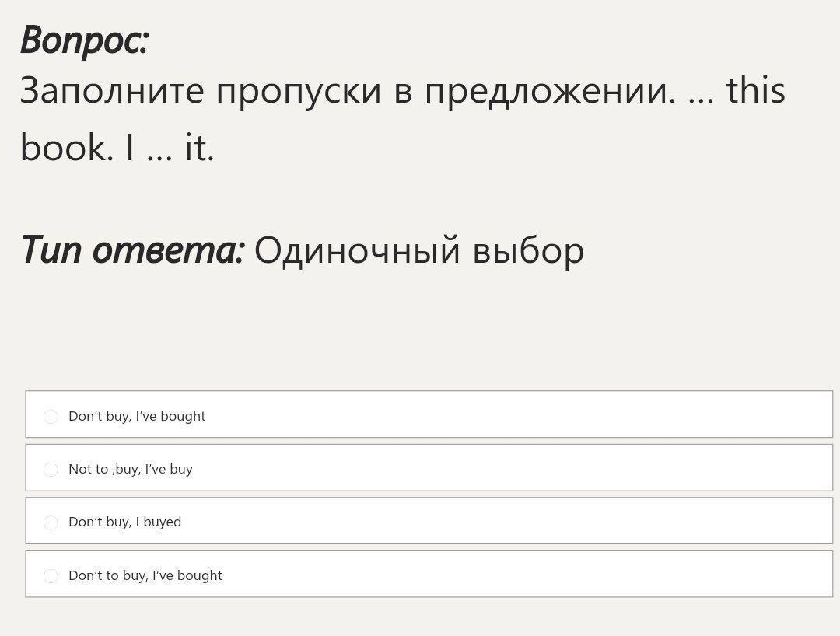Click the word "Заполните" in the question
The width and height of the screenshot is (840, 636).
coord(112,91)
